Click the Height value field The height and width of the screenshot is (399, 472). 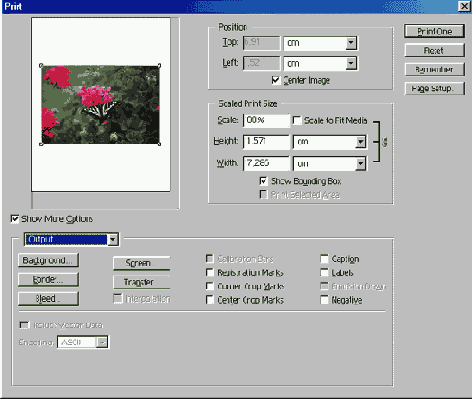(266, 142)
